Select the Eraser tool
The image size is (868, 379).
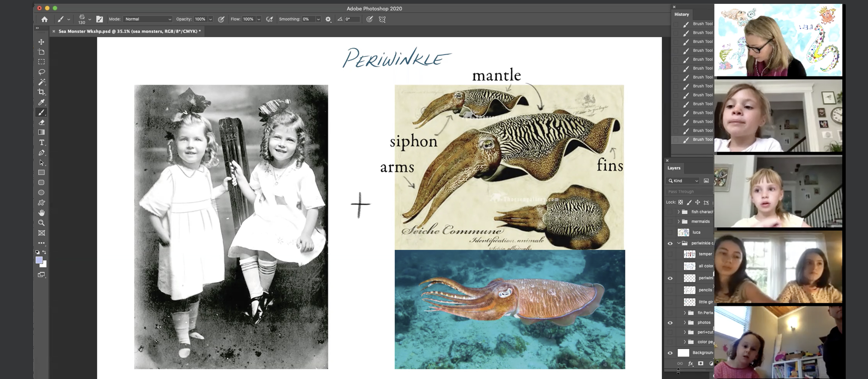(41, 122)
